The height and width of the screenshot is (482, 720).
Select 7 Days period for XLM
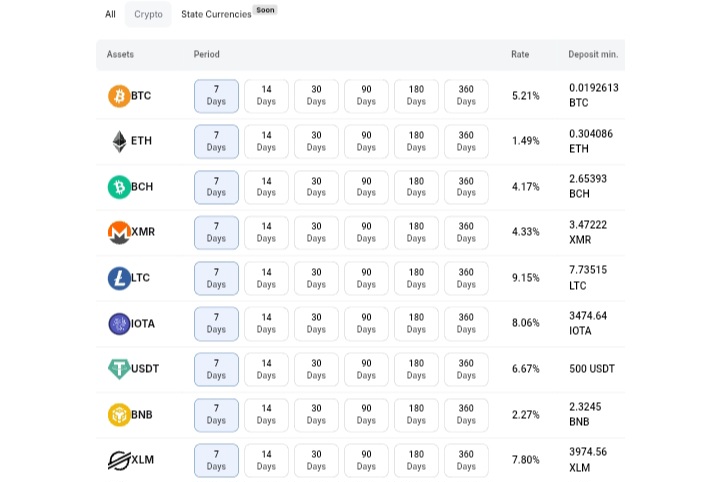coord(216,460)
